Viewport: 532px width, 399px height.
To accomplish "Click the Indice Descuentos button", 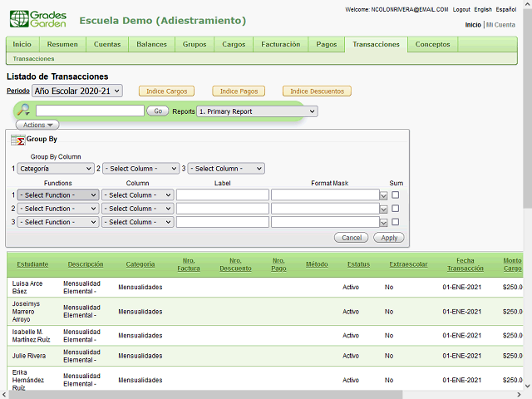I will pos(317,91).
